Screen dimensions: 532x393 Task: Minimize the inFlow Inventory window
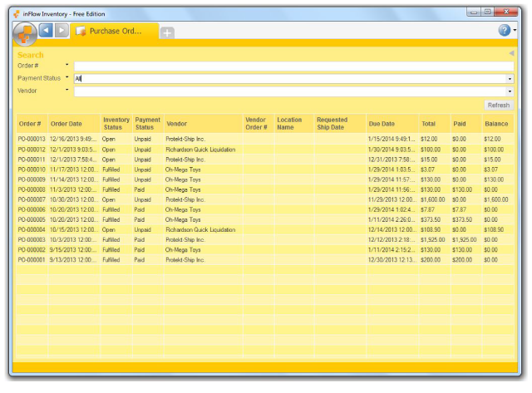474,12
